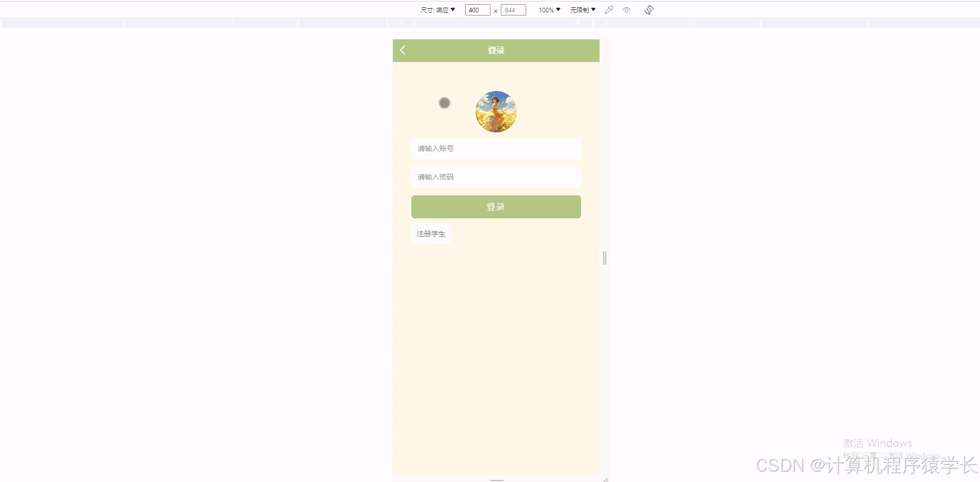Click the gray dot beside the avatar

click(x=444, y=103)
